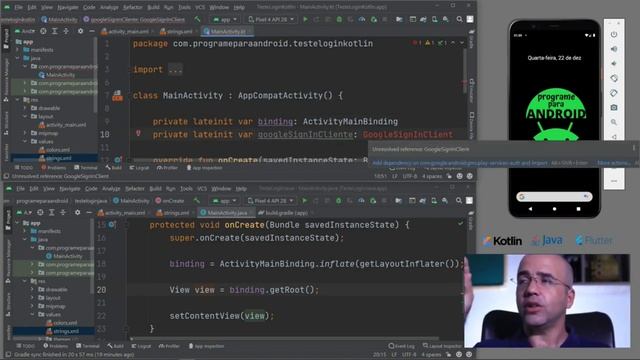Expand all tree nodes icon in Kotlin window
Image resolution: width=640 pixels, height=360 pixels.
tap(55, 31)
